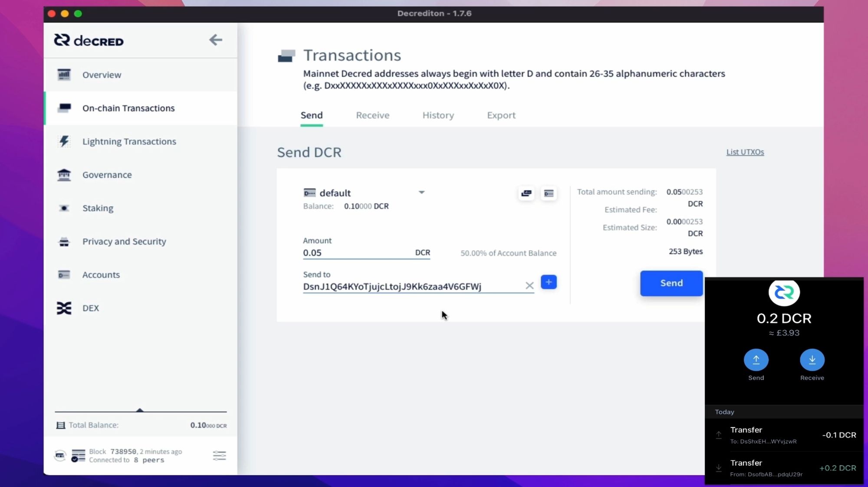Click send-all-funds icon next to account

[526, 193]
